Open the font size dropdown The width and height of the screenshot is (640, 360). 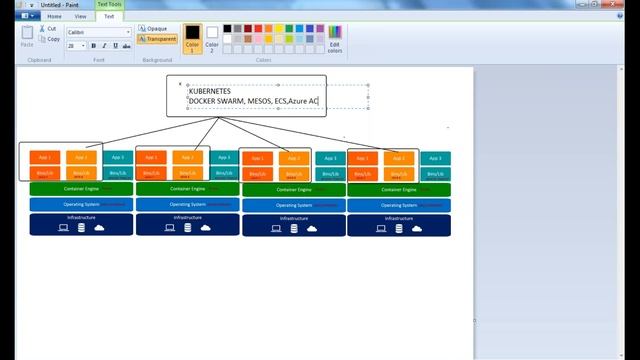click(x=83, y=46)
